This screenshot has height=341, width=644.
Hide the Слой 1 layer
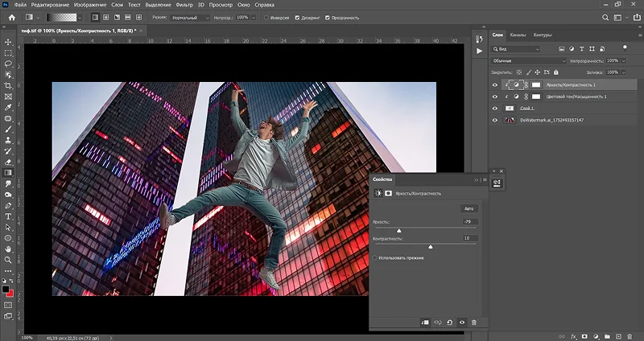[495, 109]
